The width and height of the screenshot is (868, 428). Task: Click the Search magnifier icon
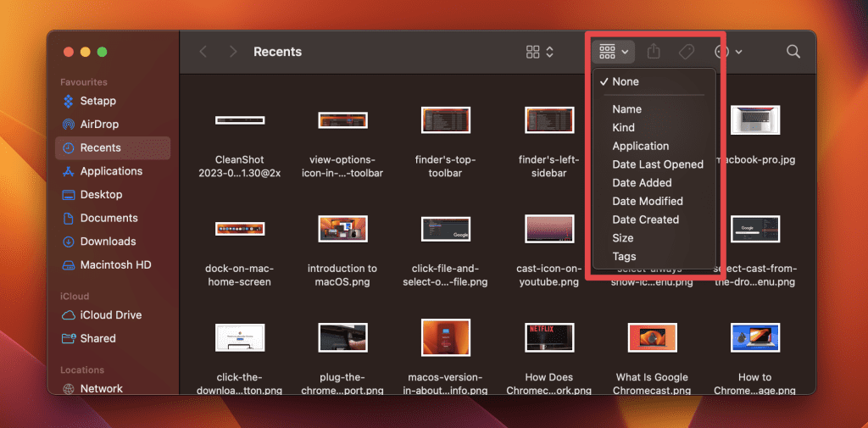click(793, 52)
